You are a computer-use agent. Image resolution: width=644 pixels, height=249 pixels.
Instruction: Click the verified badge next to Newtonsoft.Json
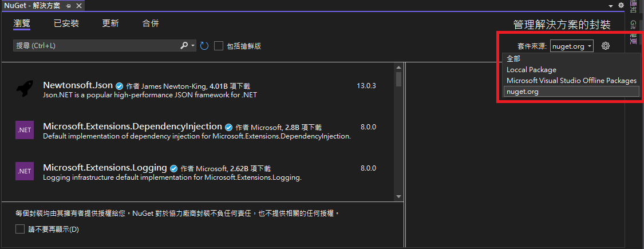point(119,86)
